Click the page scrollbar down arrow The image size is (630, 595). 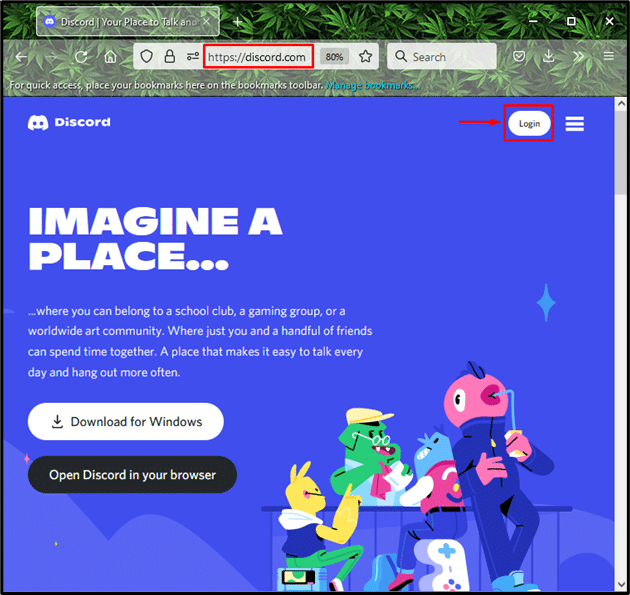620,585
